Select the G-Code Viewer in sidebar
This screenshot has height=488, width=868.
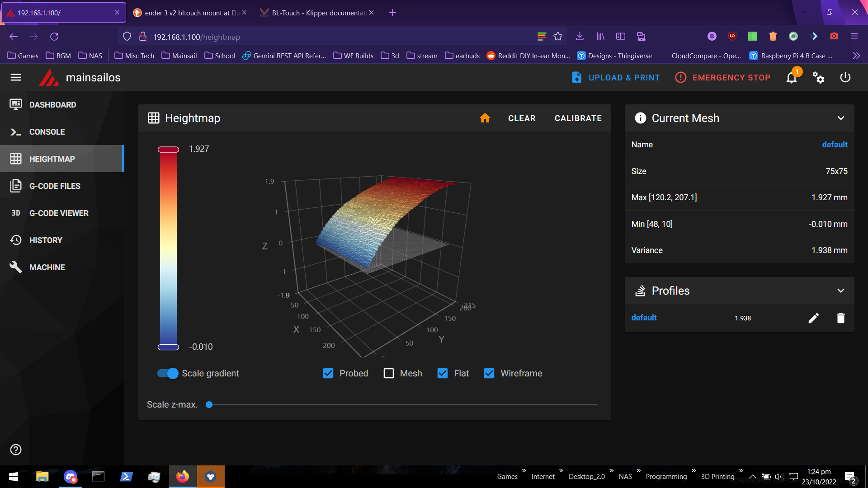(x=58, y=213)
